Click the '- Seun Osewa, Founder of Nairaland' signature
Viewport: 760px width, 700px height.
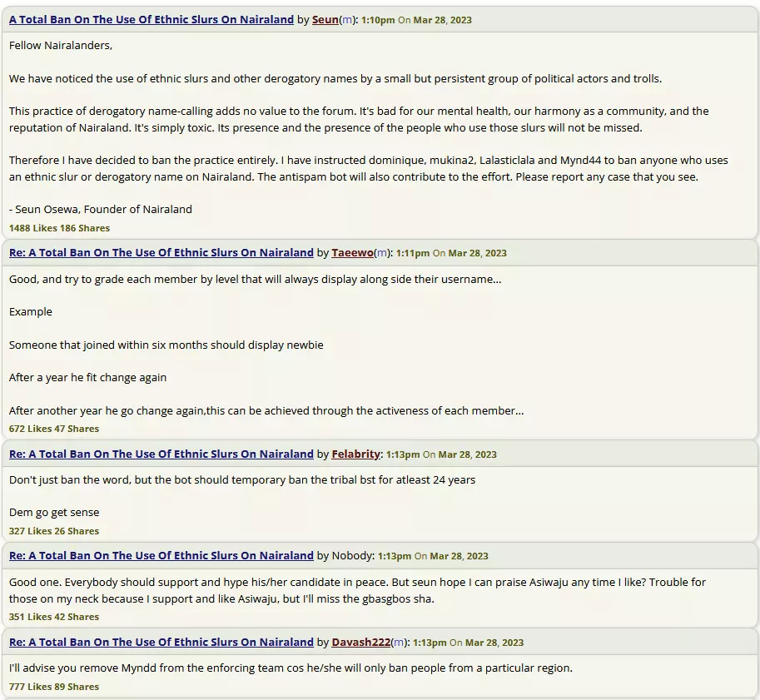101,210
